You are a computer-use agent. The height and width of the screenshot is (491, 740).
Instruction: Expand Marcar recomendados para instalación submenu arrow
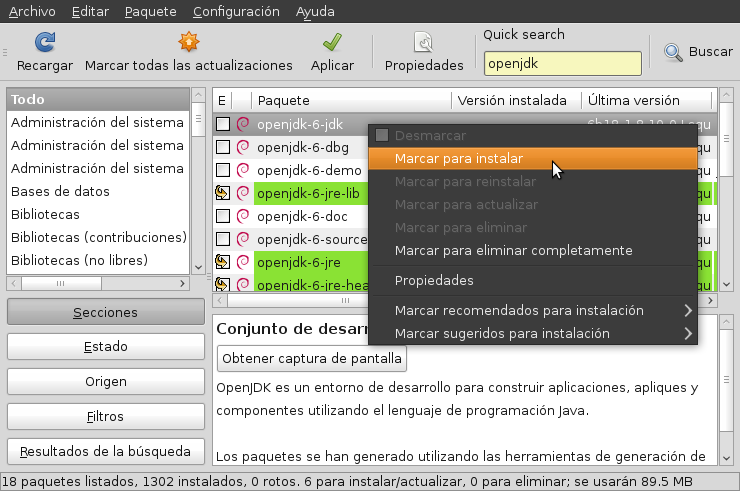click(x=688, y=310)
